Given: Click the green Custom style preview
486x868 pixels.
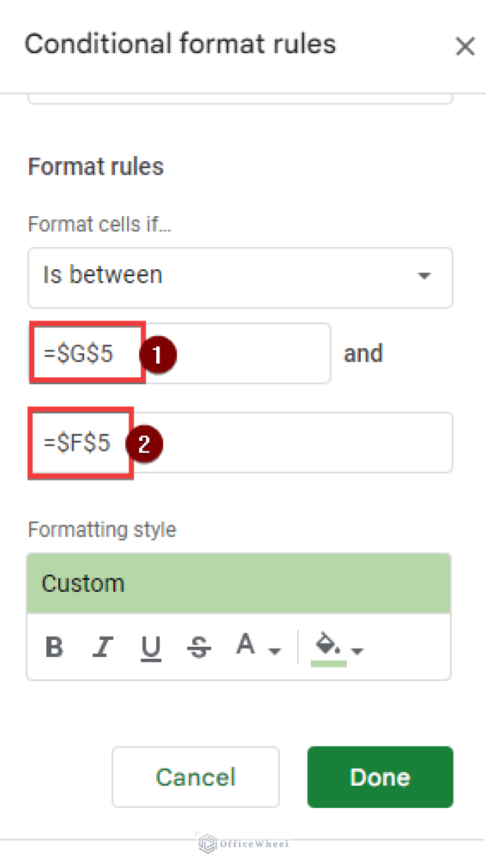Looking at the screenshot, I should pyautogui.click(x=239, y=583).
